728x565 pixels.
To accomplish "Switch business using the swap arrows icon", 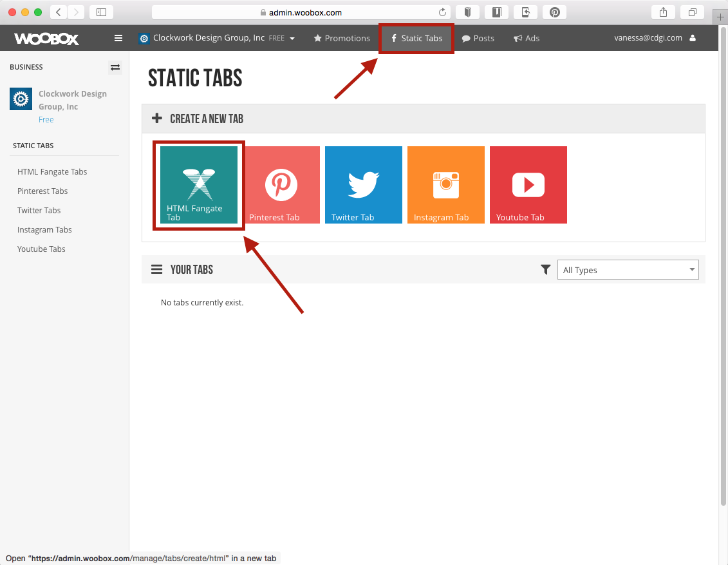I will 115,68.
